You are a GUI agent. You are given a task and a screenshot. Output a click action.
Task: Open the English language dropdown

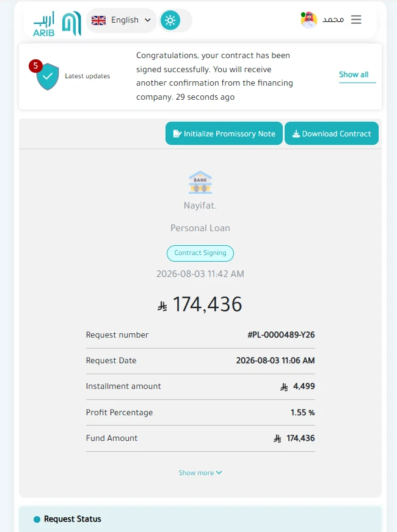(x=122, y=20)
